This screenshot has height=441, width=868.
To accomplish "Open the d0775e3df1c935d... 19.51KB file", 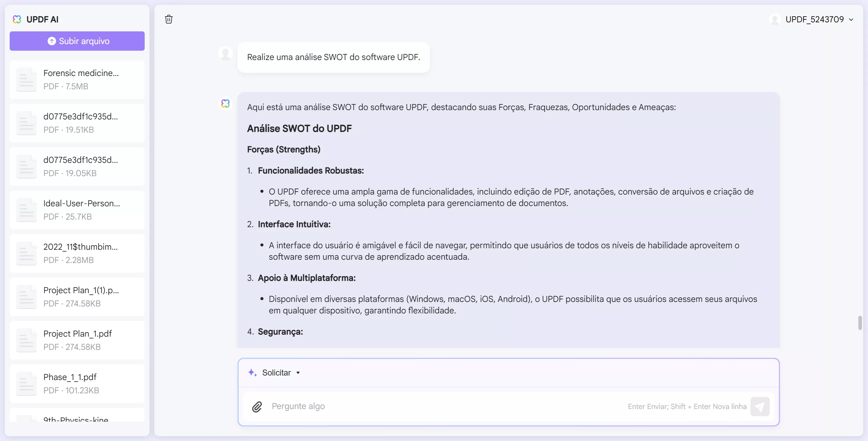I will [x=77, y=123].
